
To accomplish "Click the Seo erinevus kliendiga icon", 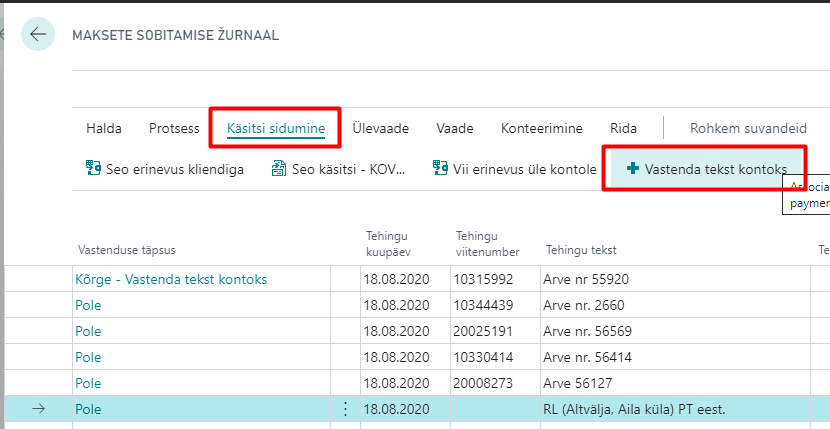I will (94, 169).
